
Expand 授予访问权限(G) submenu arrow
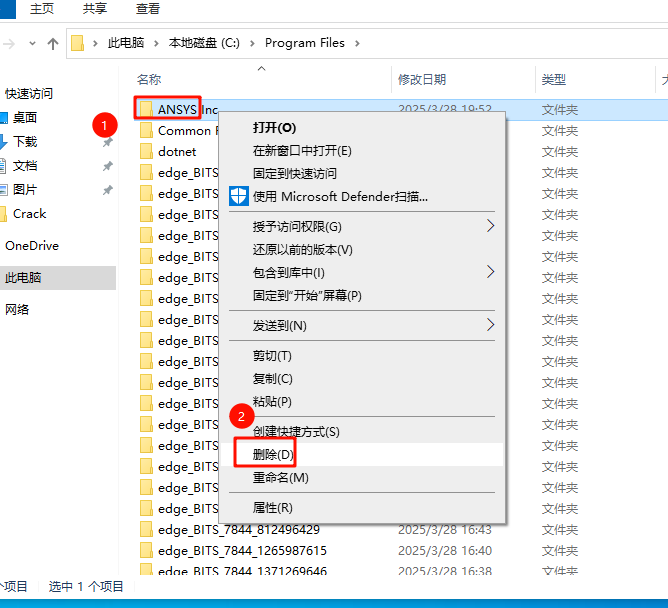click(490, 226)
